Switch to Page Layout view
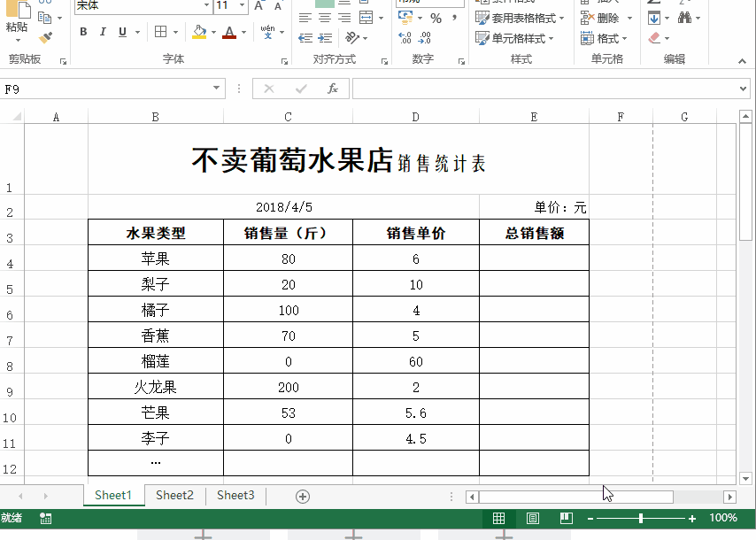This screenshot has height=540, width=756. 533,518
